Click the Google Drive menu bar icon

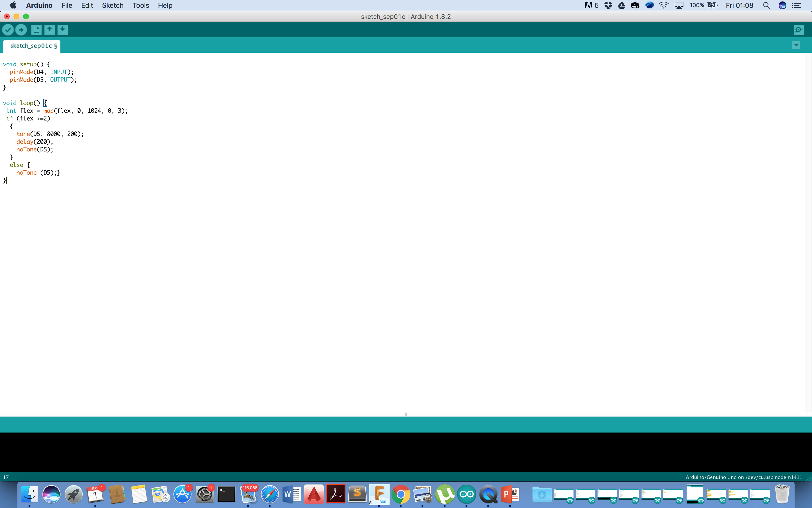click(621, 5)
